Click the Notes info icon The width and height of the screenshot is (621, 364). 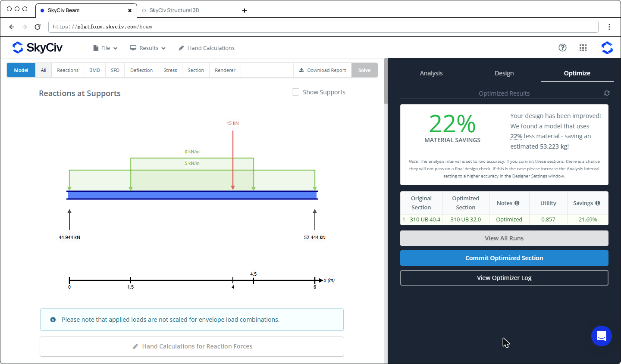point(517,203)
